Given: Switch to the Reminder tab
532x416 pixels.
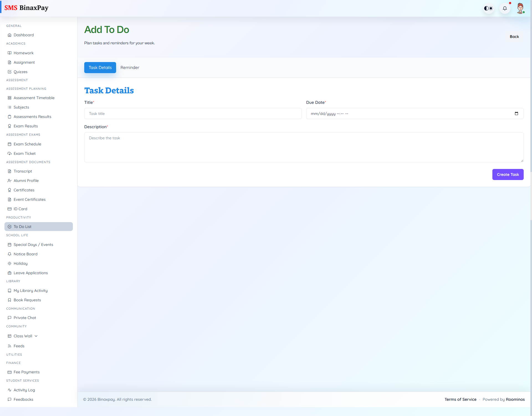Looking at the screenshot, I should click(x=130, y=67).
